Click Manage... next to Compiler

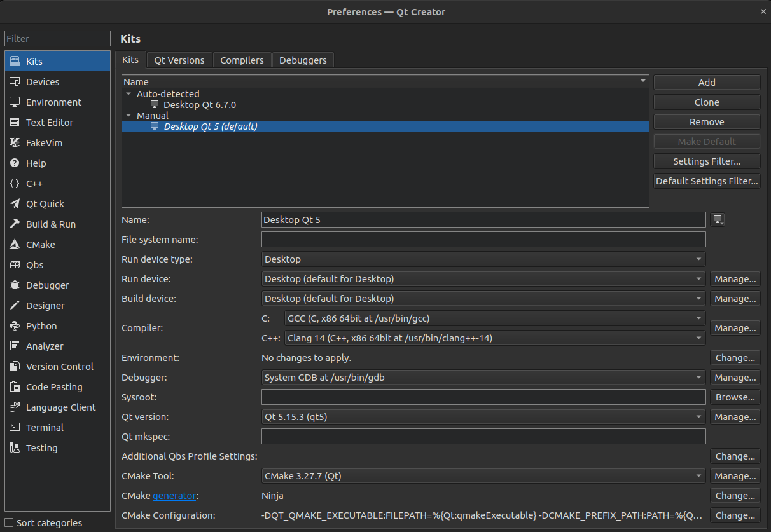pyautogui.click(x=735, y=328)
